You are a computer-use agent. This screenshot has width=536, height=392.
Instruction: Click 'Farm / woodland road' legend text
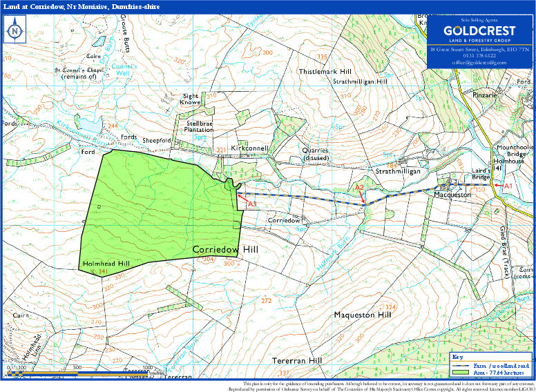click(501, 365)
